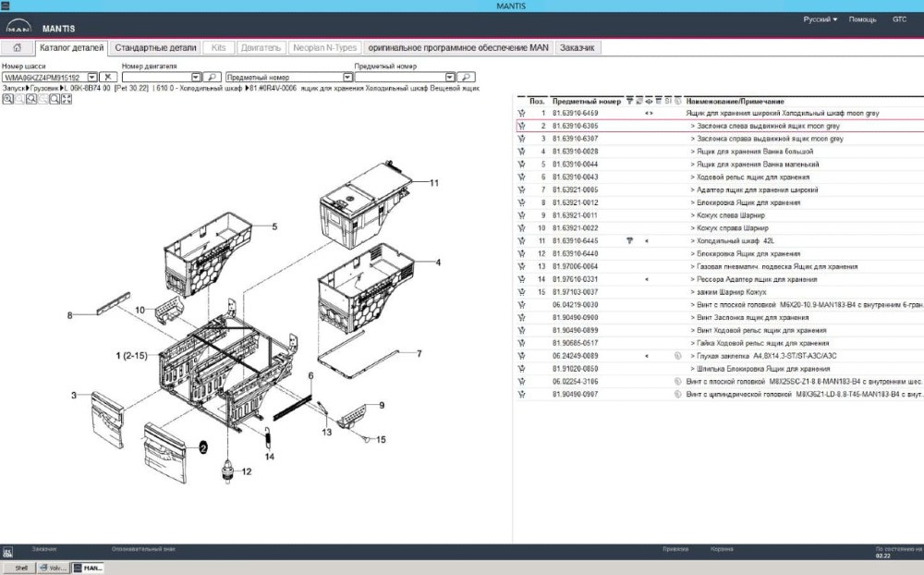This screenshot has width=924, height=575.
Task: Click the engine number search magnifier icon
Action: click(212, 78)
